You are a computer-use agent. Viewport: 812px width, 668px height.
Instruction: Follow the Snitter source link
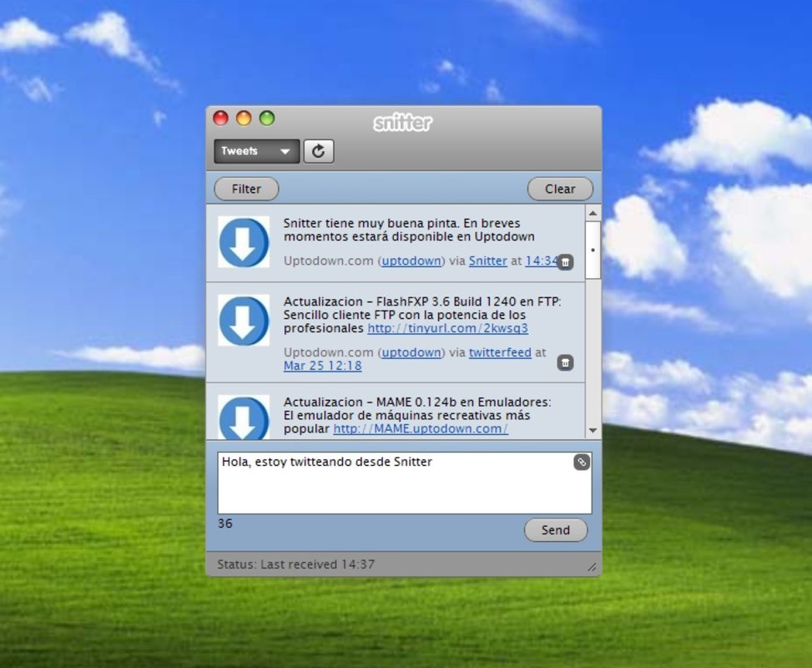488,261
